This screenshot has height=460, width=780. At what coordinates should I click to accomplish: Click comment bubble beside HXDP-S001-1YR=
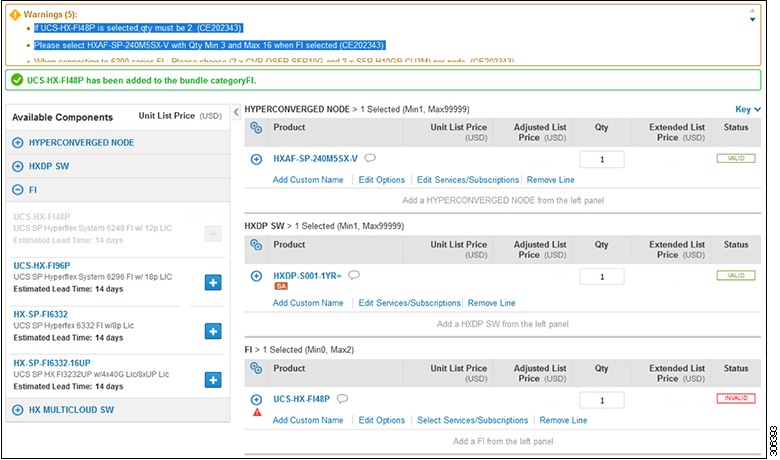[x=353, y=275]
